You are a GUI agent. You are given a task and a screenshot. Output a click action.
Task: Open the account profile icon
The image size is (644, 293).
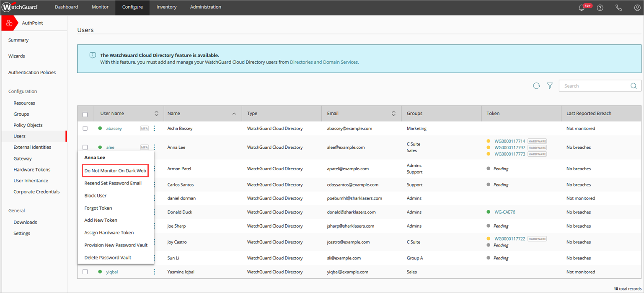(637, 7)
